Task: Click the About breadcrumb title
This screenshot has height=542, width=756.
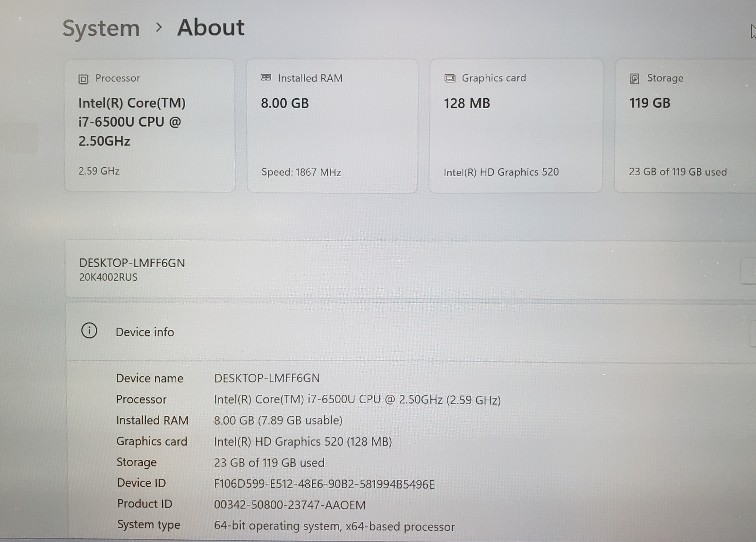Action: (211, 27)
